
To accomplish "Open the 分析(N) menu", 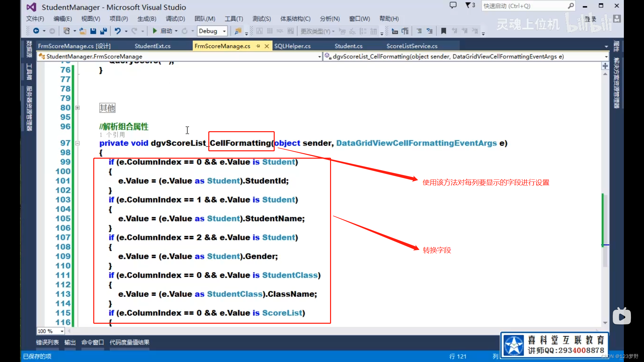I will 330,19.
